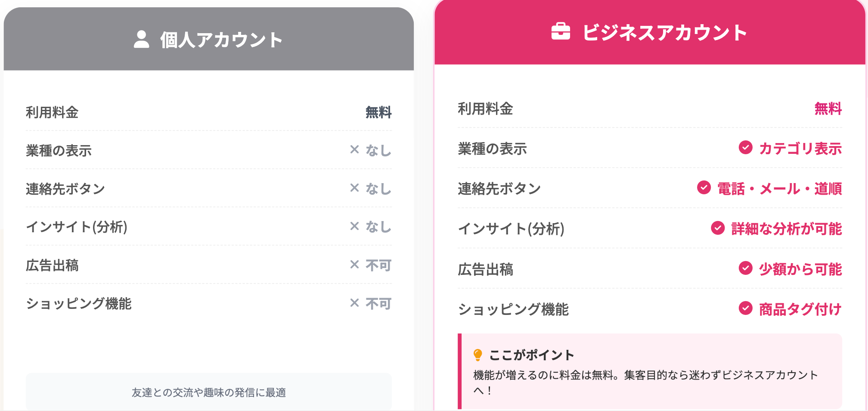
Task: Click the checkmark icon next to 少額から可能
Action: tap(745, 268)
